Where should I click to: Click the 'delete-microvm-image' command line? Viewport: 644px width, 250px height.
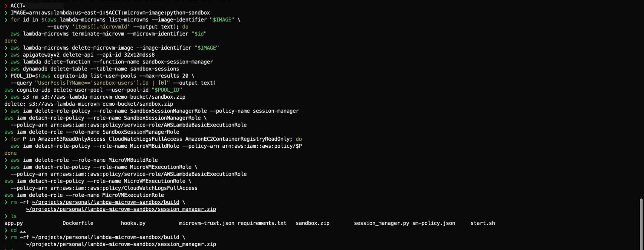tap(114, 48)
